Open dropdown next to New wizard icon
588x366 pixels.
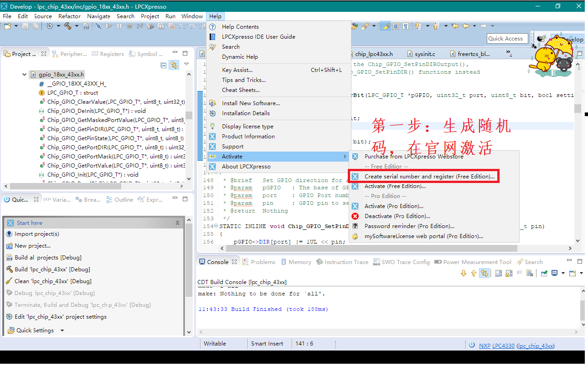tap(16, 26)
